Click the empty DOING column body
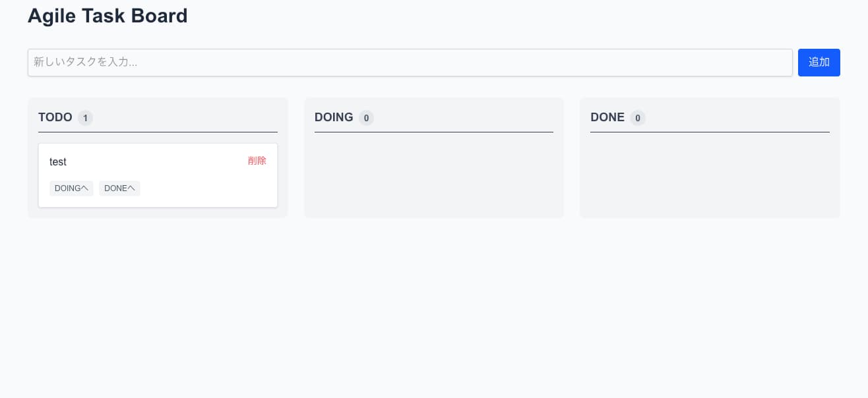 (434, 175)
